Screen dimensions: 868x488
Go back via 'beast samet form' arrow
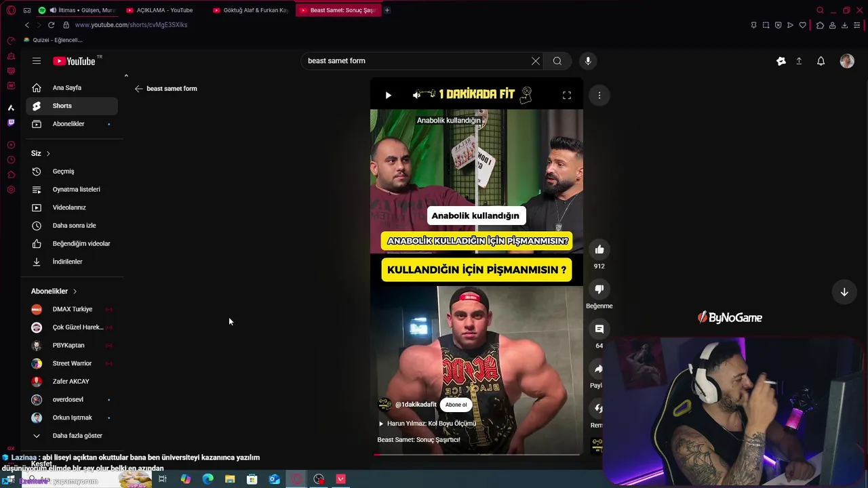[138, 89]
